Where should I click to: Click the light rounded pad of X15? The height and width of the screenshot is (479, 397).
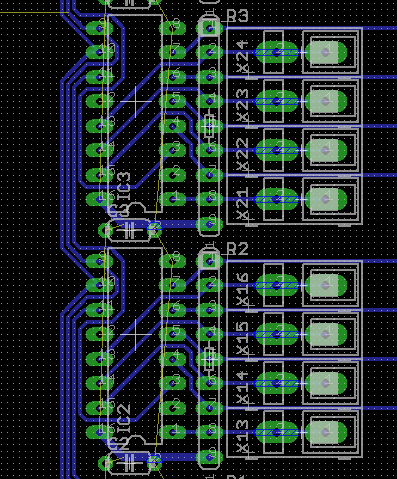click(326, 334)
